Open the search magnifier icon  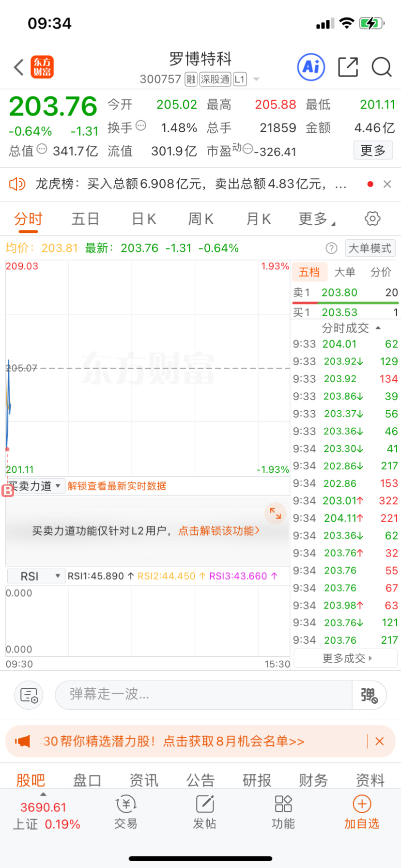tap(382, 67)
